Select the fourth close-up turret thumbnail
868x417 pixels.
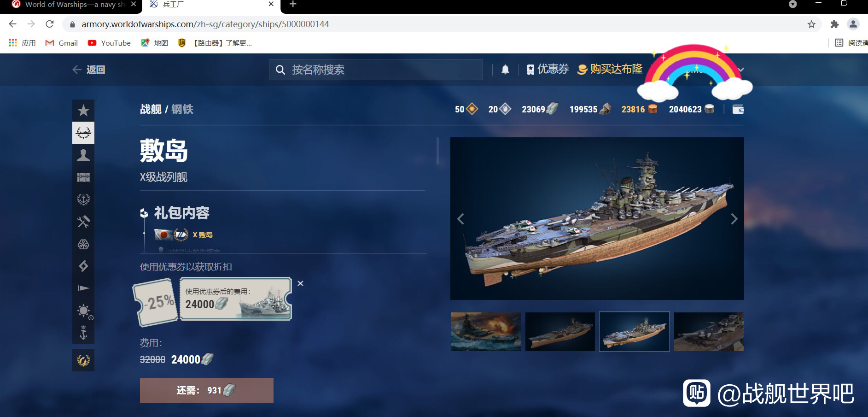point(709,332)
